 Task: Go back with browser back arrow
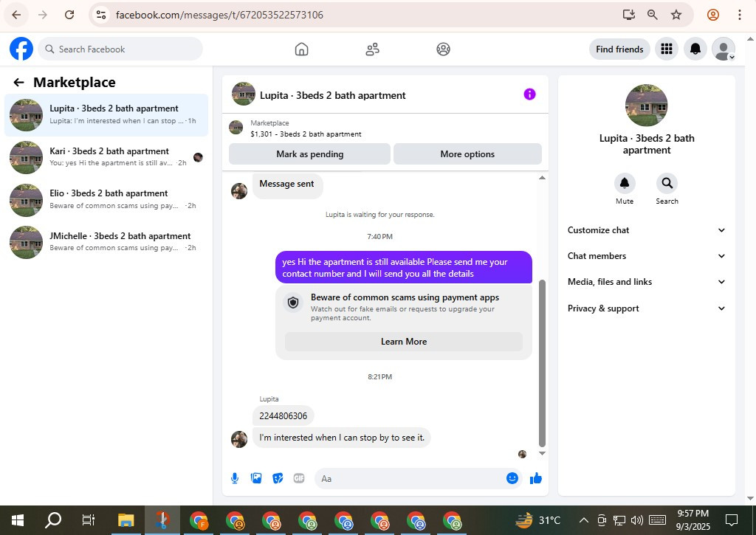16,15
